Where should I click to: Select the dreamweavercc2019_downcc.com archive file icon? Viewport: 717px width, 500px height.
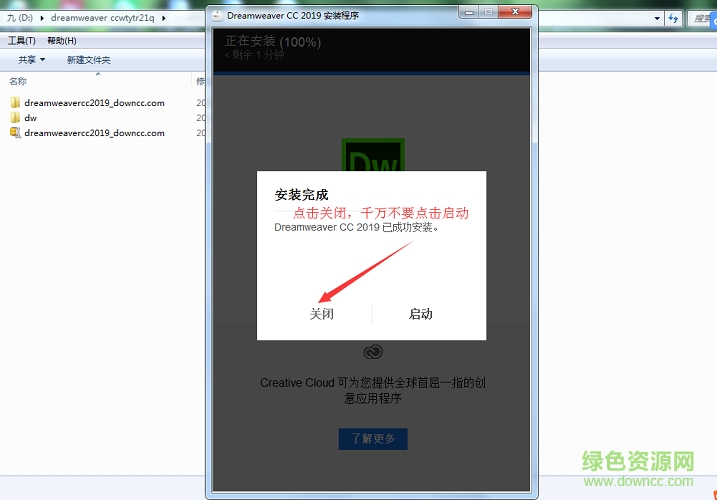15,133
